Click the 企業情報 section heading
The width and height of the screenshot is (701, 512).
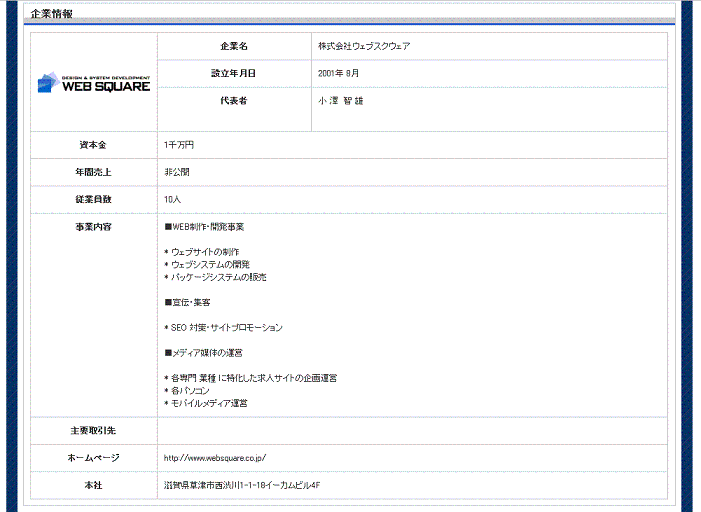tap(51, 13)
